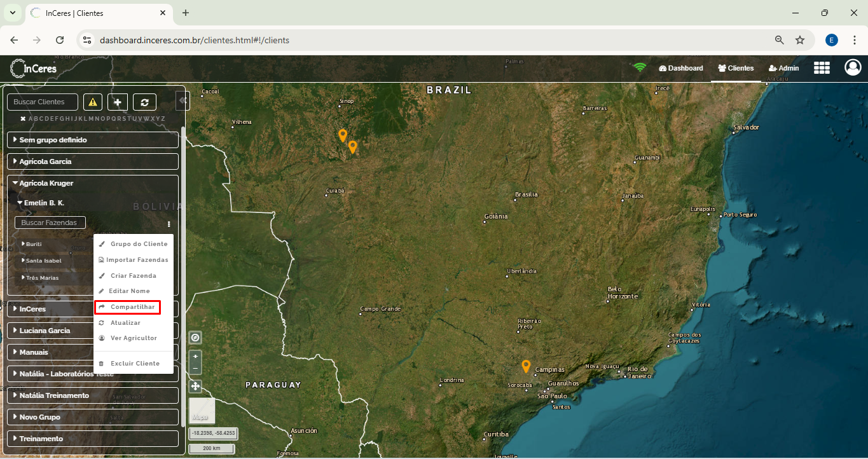
Task: View site information icon in address bar
Action: coord(87,40)
